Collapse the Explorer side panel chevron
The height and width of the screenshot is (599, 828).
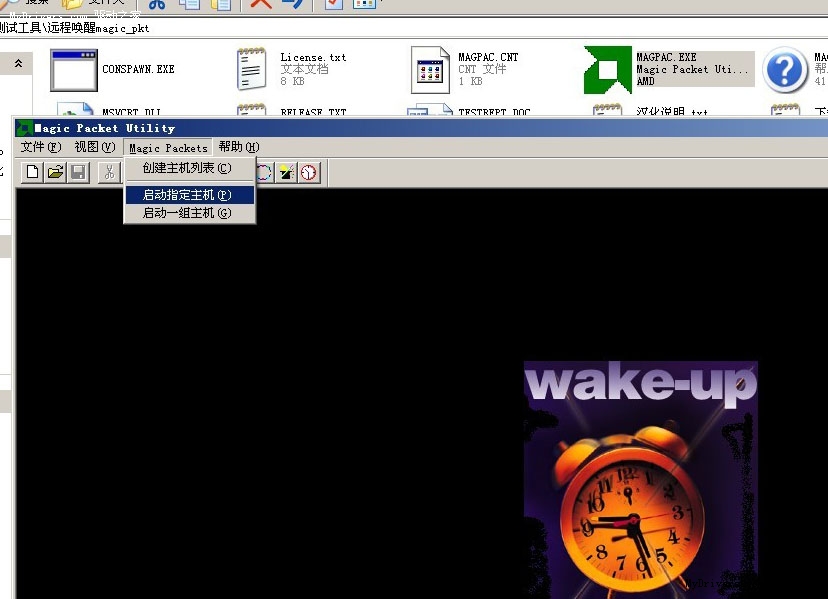(x=18, y=63)
